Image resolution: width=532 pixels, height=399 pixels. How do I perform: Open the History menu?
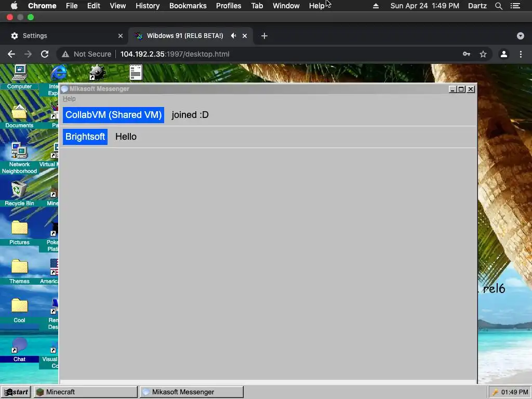point(148,6)
